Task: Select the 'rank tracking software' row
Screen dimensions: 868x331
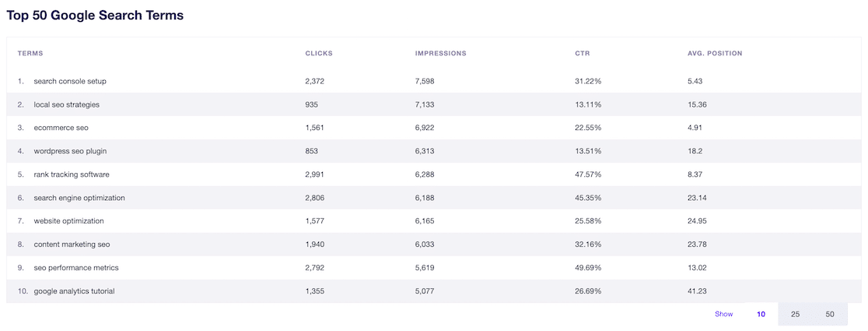Action: click(x=71, y=174)
